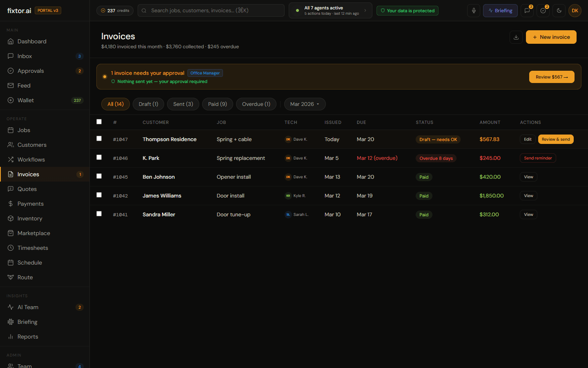Viewport: 588px width, 368px height.
Task: Click Sarah L.'s avatar on invoice #1041
Action: 288,214
